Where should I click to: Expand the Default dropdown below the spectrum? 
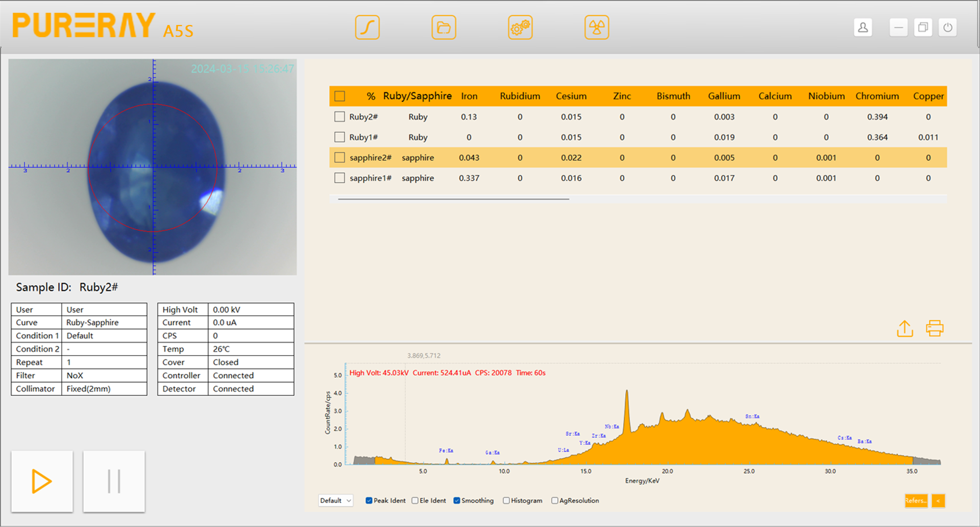[x=336, y=501]
